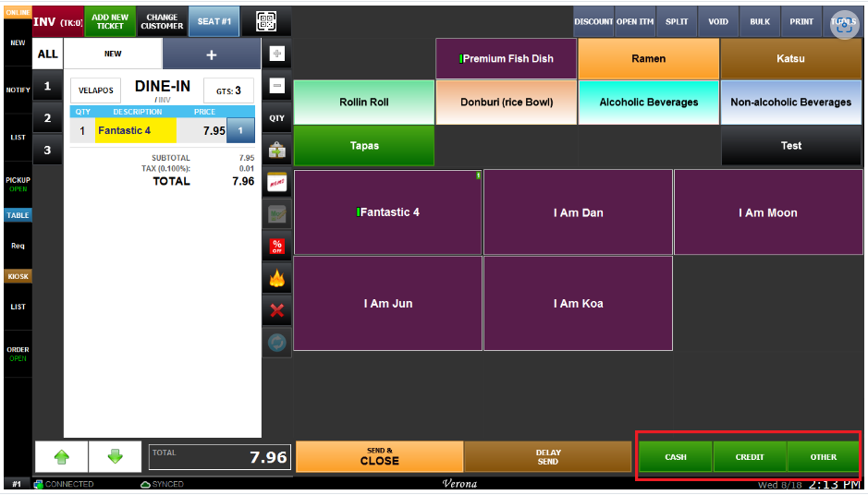
Task: Open the Ramen menu category
Action: tap(648, 59)
